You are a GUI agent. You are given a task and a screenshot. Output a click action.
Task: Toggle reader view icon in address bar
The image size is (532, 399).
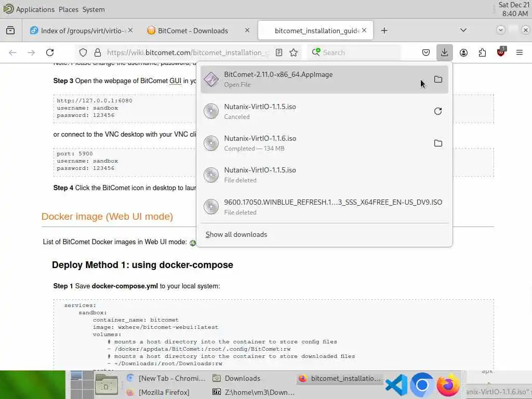coord(279,52)
